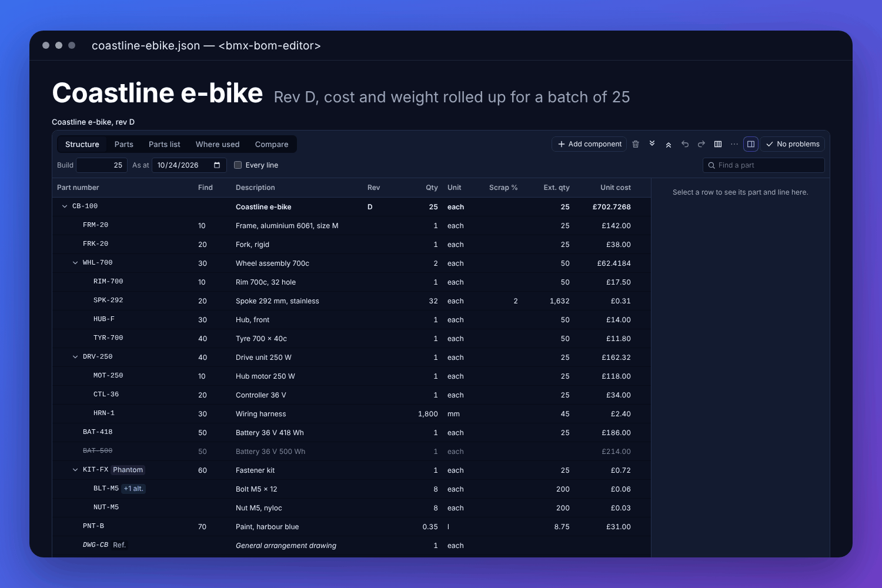Image resolution: width=882 pixels, height=588 pixels.
Task: Click the Hub motor 250 W description
Action: coord(265,376)
